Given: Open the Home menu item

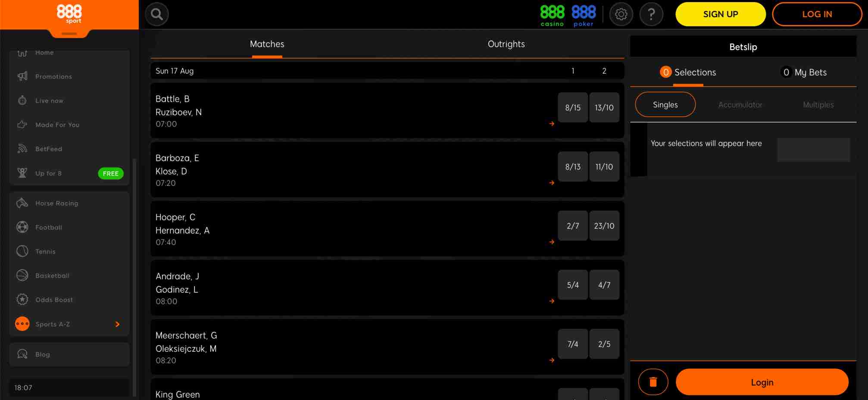Looking at the screenshot, I should 69,53.
